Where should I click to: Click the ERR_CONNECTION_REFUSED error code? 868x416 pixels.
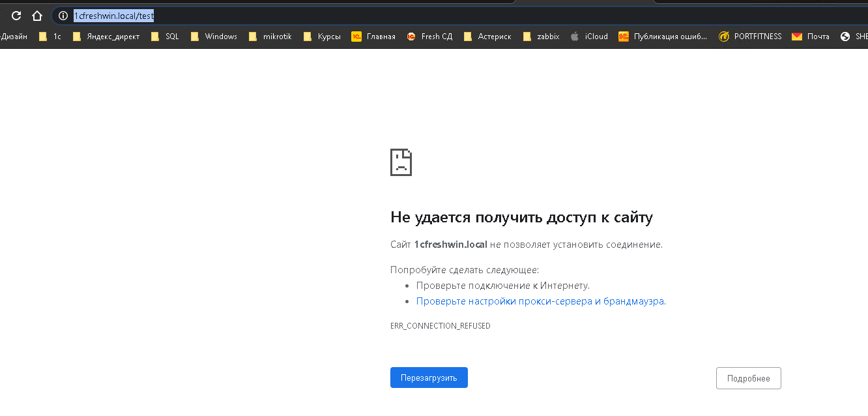441,325
